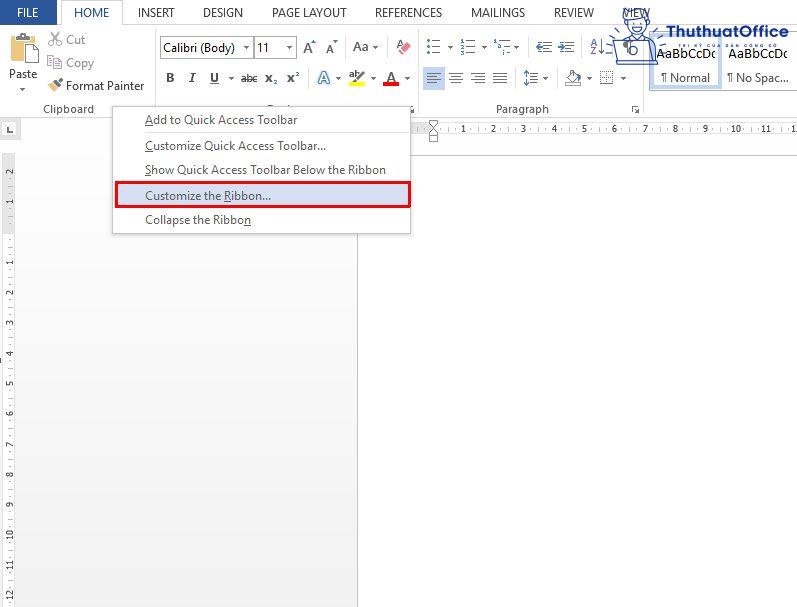The image size is (797, 607).
Task: Choose Customize the Ribbon...
Action: click(262, 195)
